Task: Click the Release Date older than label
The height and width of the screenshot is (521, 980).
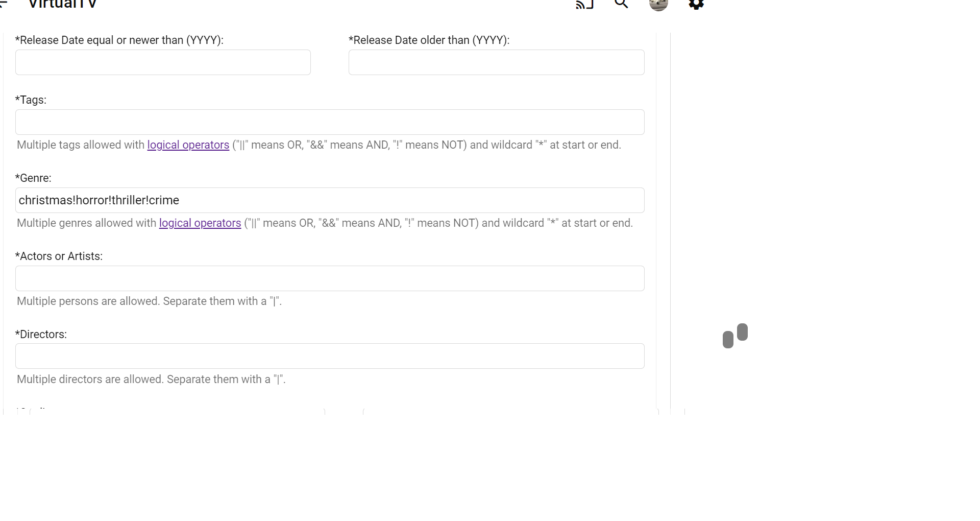Action: [x=429, y=40]
